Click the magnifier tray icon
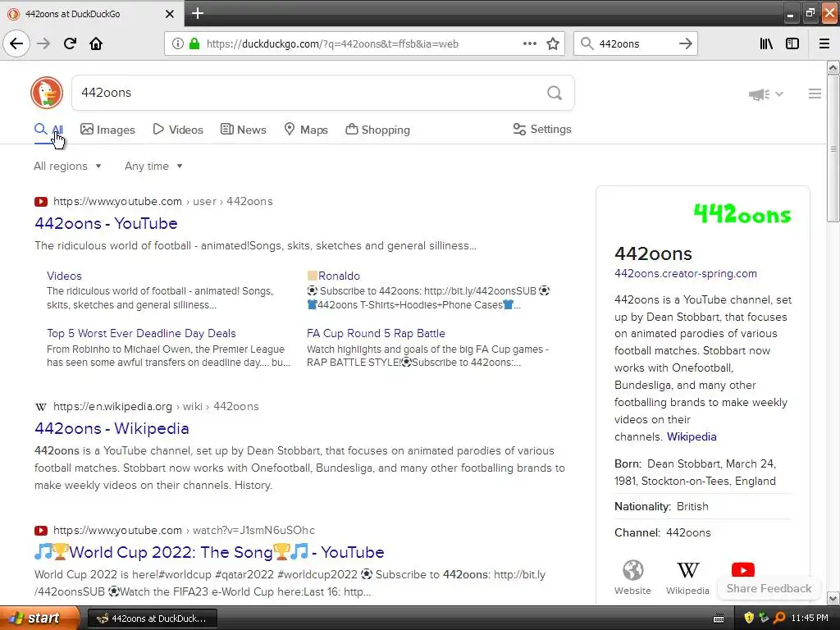 (779, 619)
